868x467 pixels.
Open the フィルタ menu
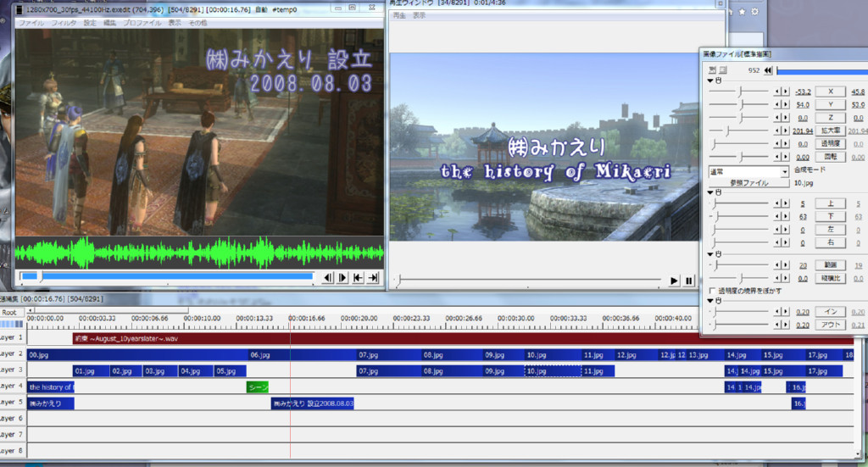pyautogui.click(x=64, y=23)
